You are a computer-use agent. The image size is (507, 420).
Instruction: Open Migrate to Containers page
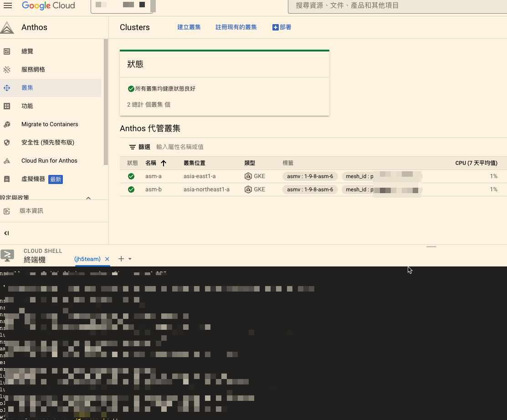pyautogui.click(x=51, y=124)
